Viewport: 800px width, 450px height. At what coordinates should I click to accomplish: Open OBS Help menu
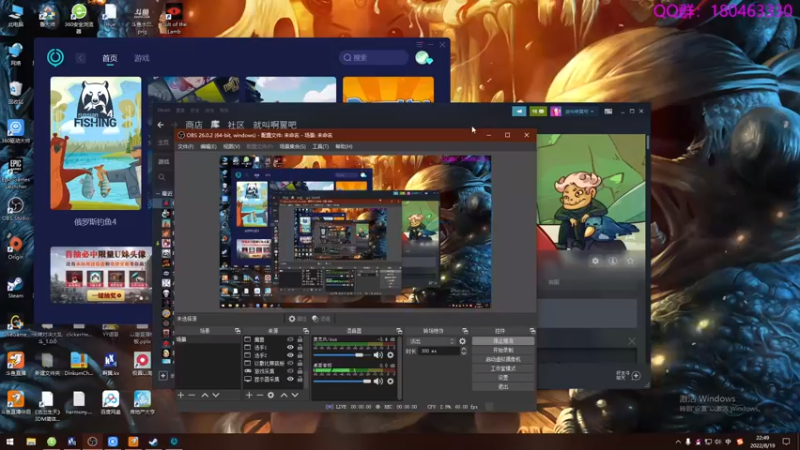(344, 146)
